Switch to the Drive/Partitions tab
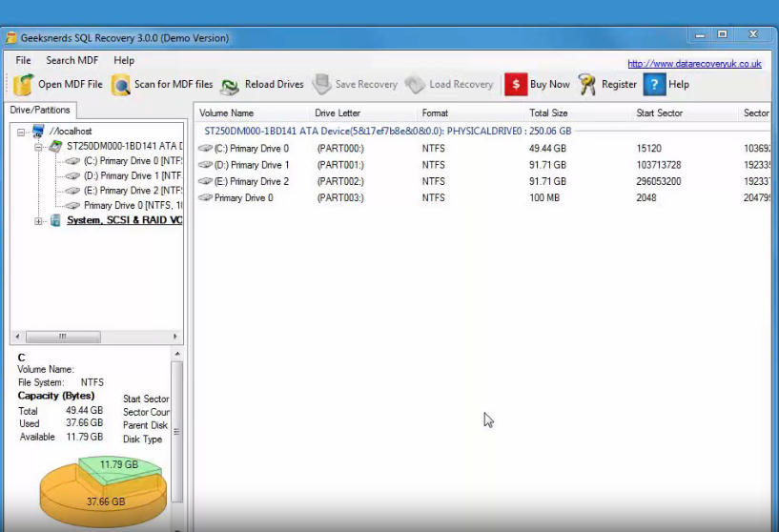Screen dimensions: 779x532 40,111
